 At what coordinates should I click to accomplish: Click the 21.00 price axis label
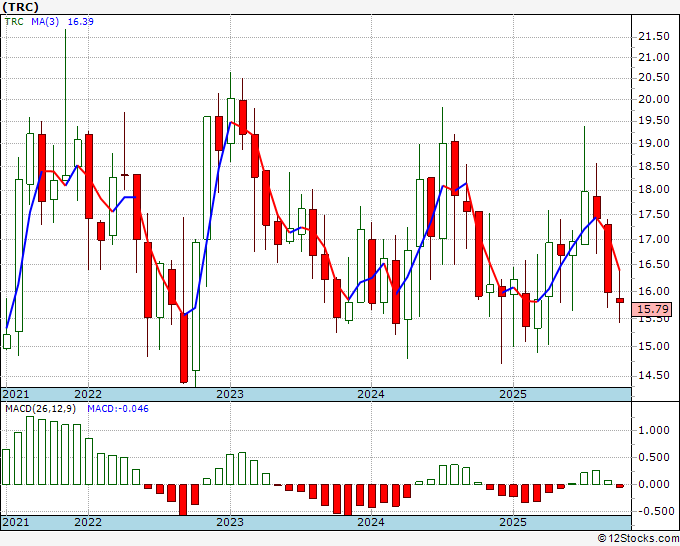pos(654,57)
